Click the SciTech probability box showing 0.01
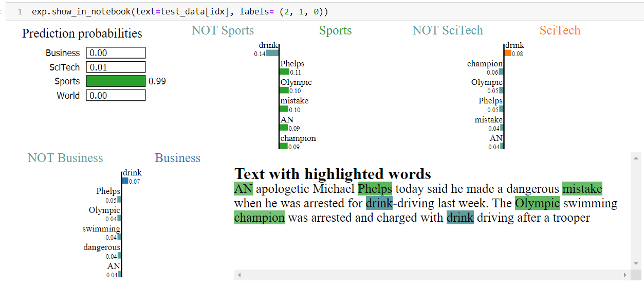This screenshot has height=285, width=644. 116,67
